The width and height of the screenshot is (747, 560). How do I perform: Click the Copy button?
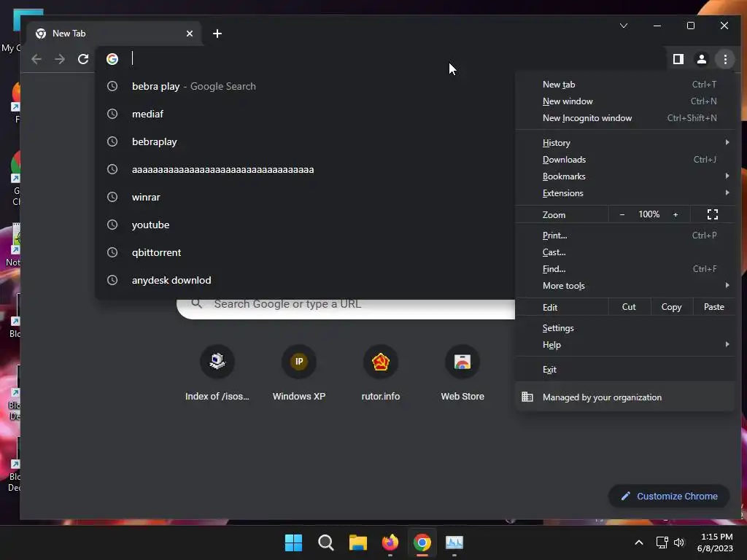pyautogui.click(x=671, y=307)
